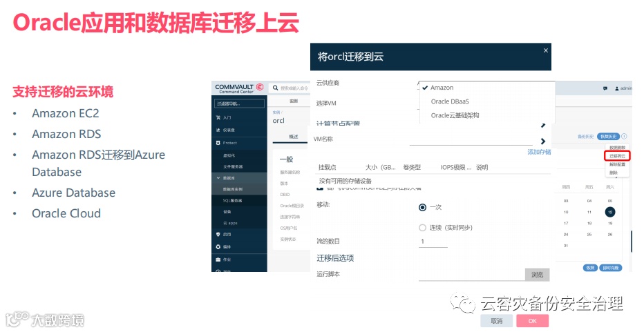Click the 恢复 button below the calendar
Image resolution: width=644 pixels, height=332 pixels.
(x=590, y=268)
